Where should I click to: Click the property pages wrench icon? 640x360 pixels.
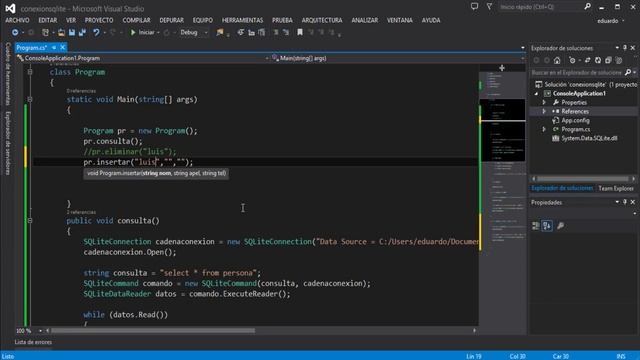coord(561,226)
